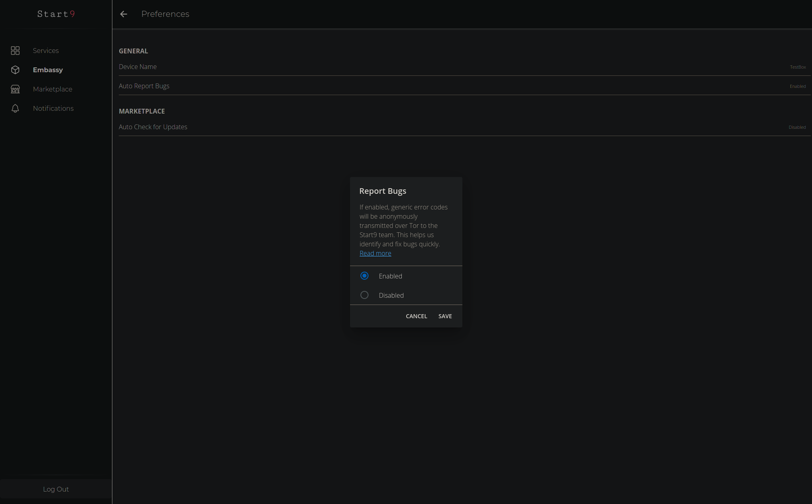Click the Notifications bell icon
The image size is (812, 504).
(15, 108)
